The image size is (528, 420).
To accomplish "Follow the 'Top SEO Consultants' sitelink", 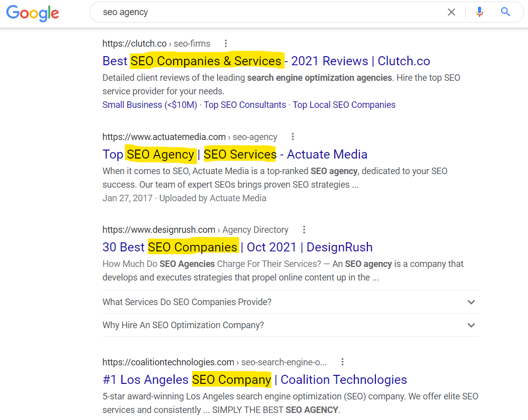I will (245, 105).
